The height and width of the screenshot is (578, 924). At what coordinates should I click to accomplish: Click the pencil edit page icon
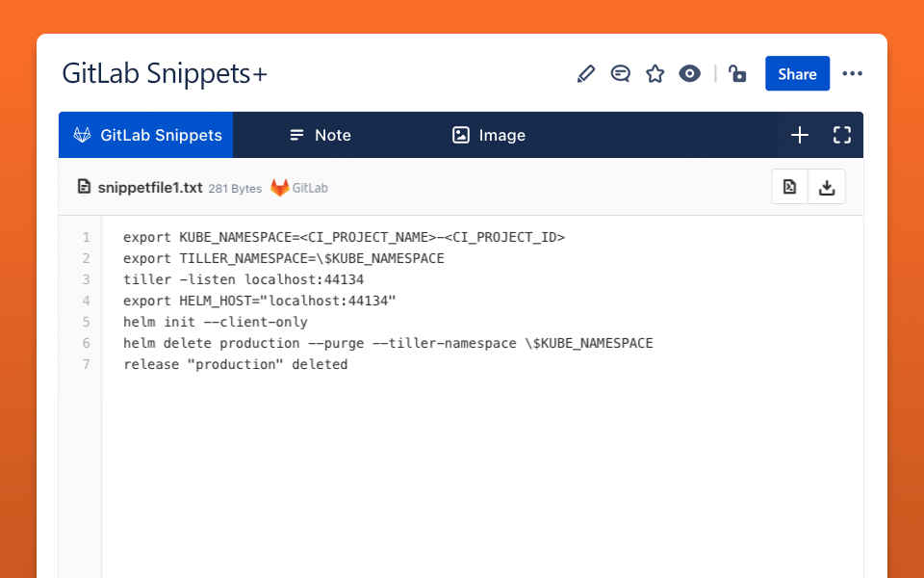[x=586, y=74]
